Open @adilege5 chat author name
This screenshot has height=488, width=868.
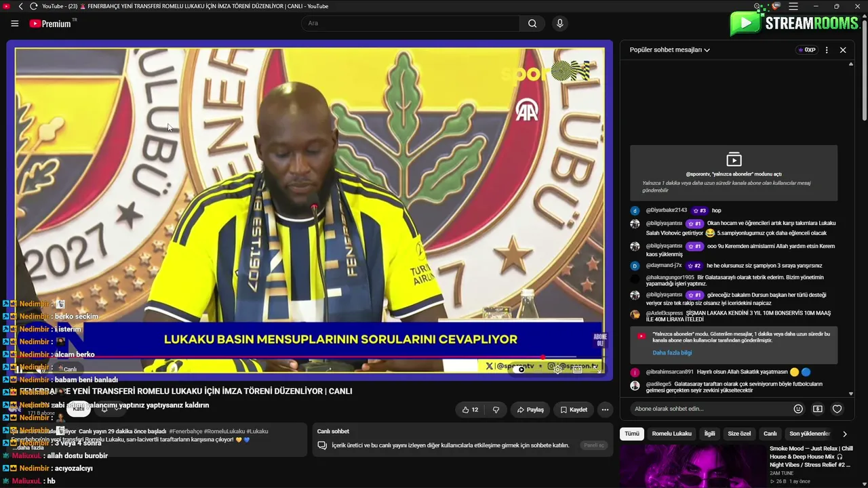pos(658,384)
